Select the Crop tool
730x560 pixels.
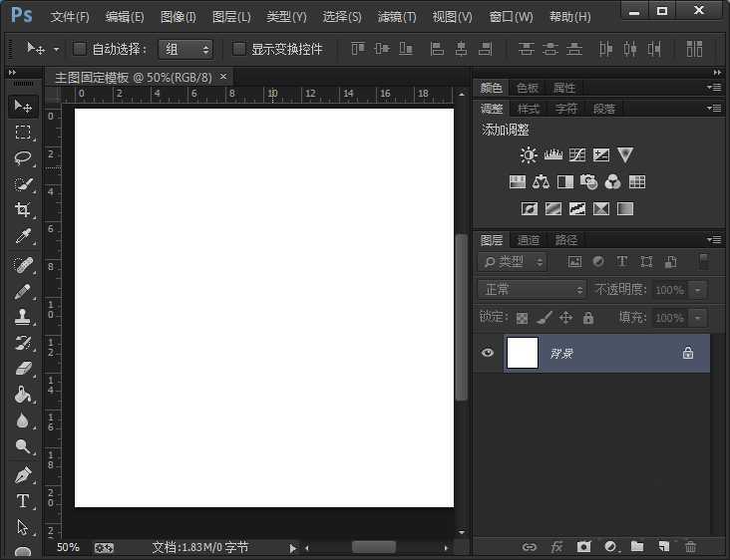(23, 210)
